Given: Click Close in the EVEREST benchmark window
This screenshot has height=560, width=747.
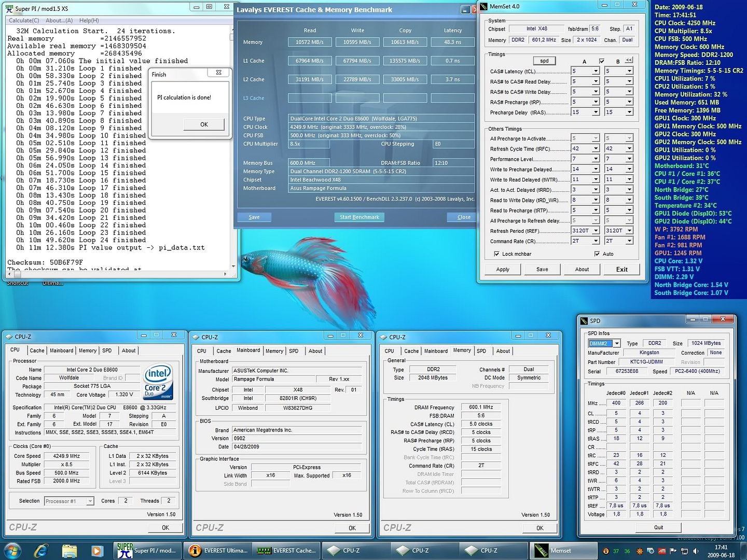Looking at the screenshot, I should [x=461, y=217].
